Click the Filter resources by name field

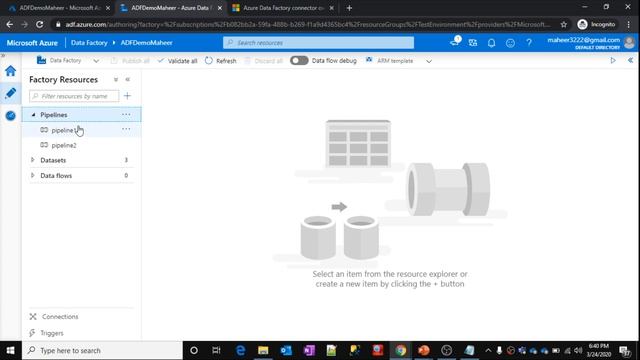point(74,96)
